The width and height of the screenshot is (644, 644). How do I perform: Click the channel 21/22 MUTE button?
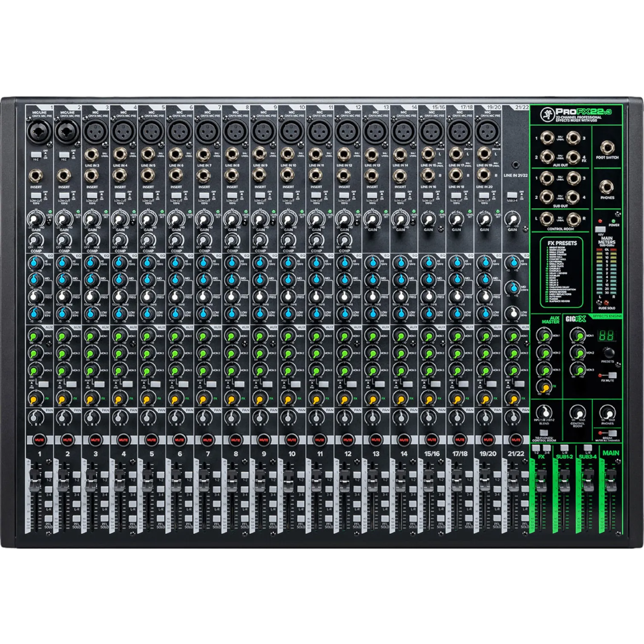(516, 439)
